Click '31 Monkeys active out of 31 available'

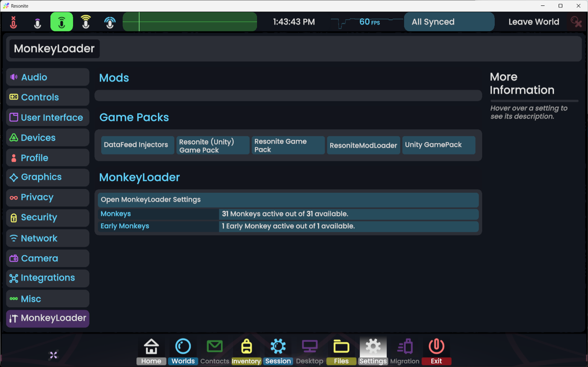[x=285, y=214]
